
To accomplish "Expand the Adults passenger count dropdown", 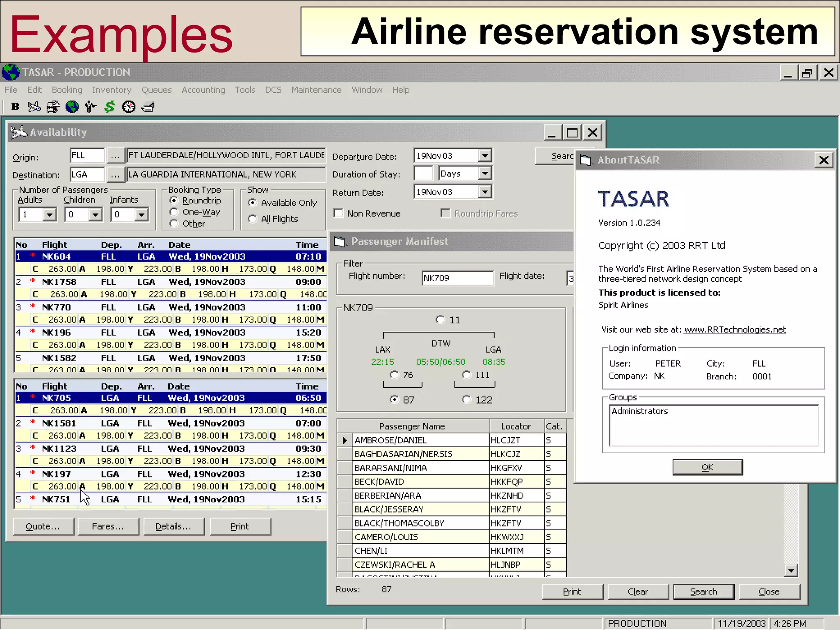I will click(49, 215).
